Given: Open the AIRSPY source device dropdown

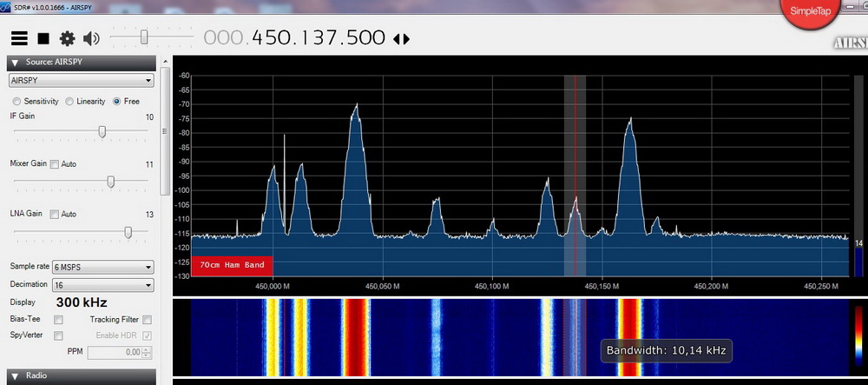Looking at the screenshot, I should pyautogui.click(x=81, y=80).
